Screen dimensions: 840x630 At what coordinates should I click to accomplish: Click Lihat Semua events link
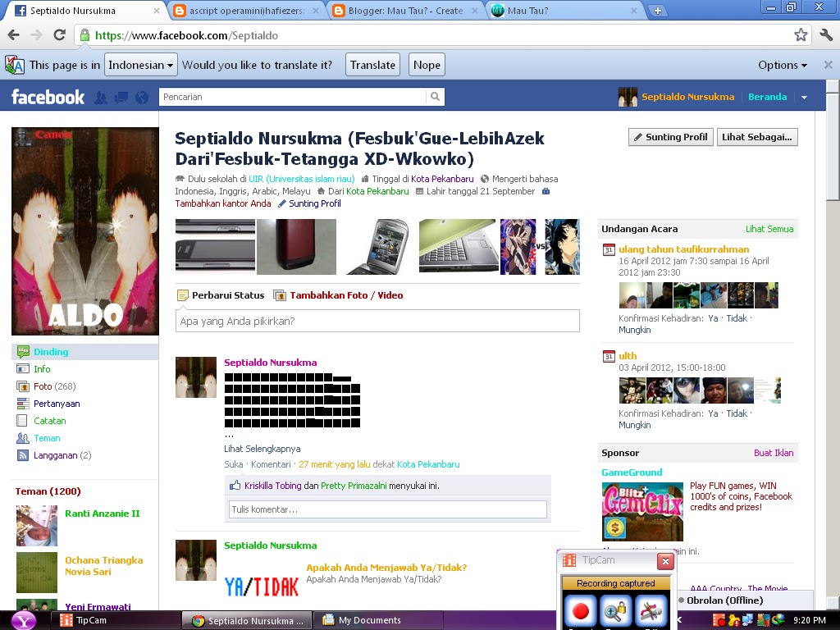[x=769, y=229]
